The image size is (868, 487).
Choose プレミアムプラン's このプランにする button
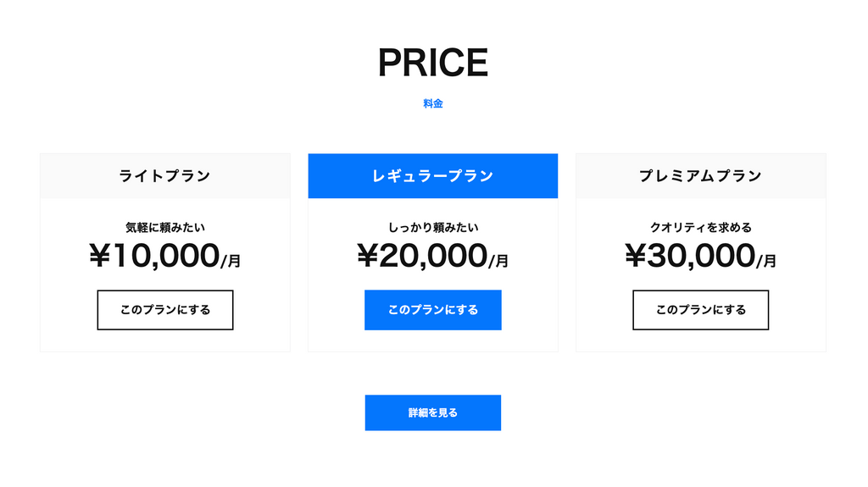click(701, 310)
